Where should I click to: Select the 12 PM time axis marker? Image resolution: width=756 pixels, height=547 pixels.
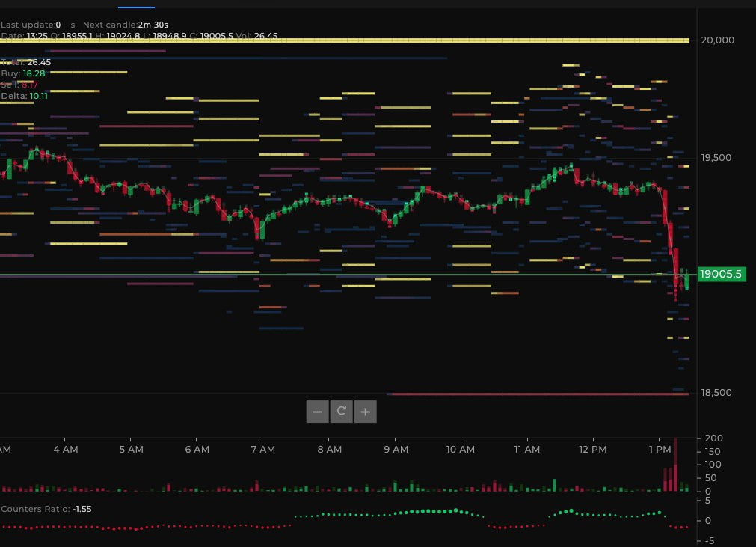click(593, 450)
